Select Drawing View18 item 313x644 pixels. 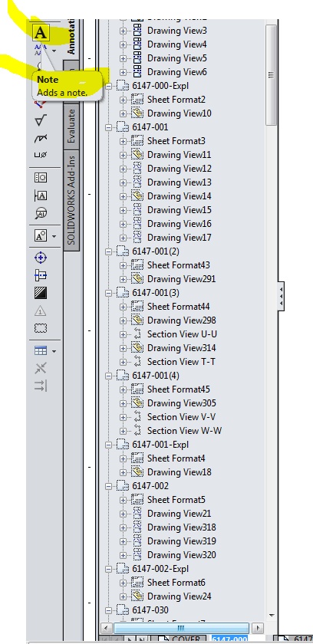[x=179, y=472]
